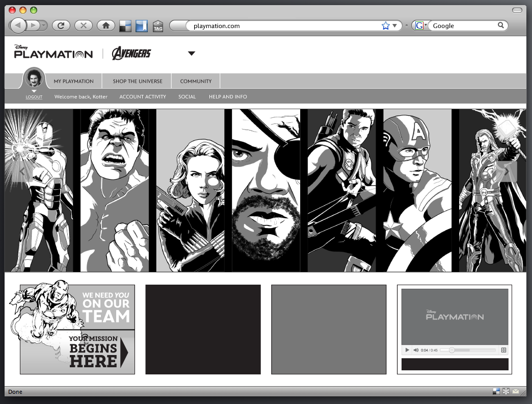Click the Avengers logo
The height and width of the screenshot is (404, 532).
131,53
